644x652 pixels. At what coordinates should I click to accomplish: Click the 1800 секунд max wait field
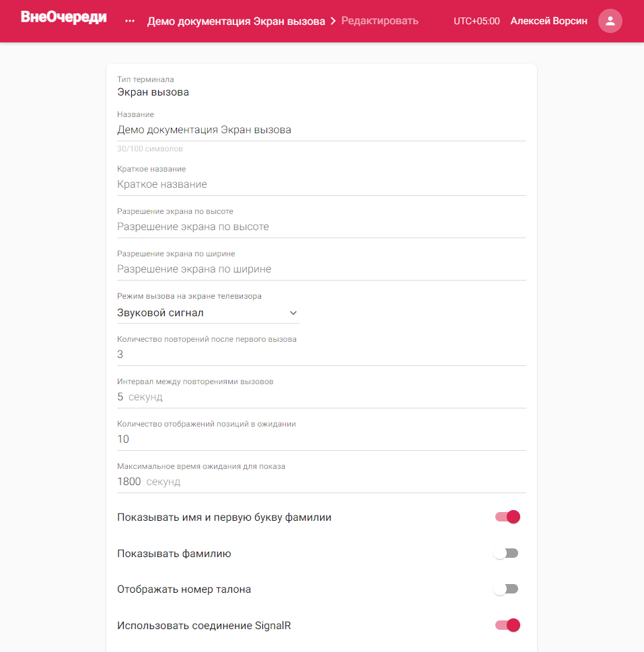322,482
